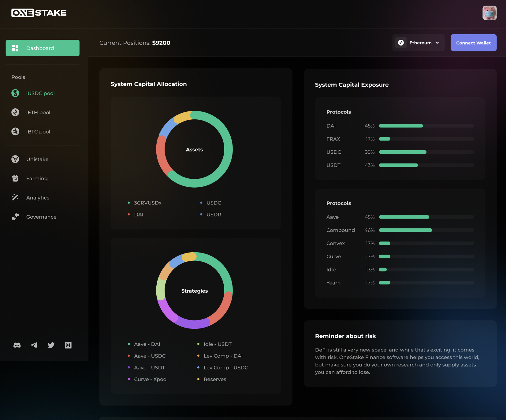This screenshot has height=420, width=506.
Task: Click the Aave - DAI legend entry
Action: pos(144,344)
